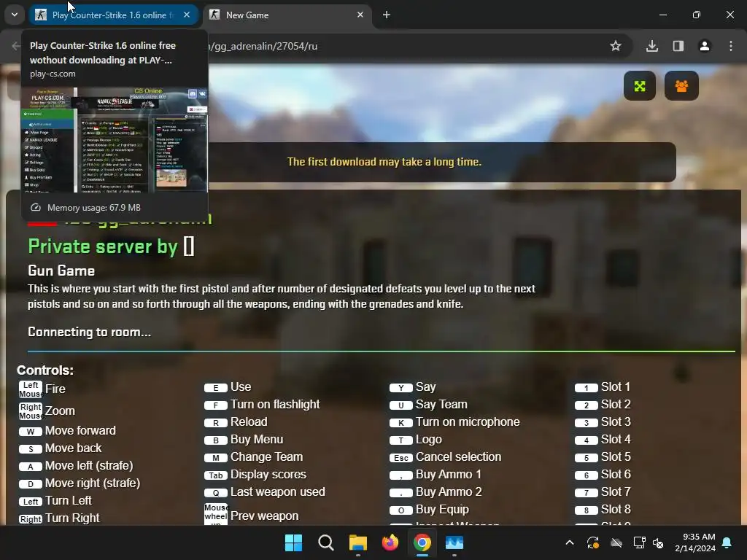Click the 'Slot 1' control label
Viewport: 747px width, 560px height.
(616, 386)
